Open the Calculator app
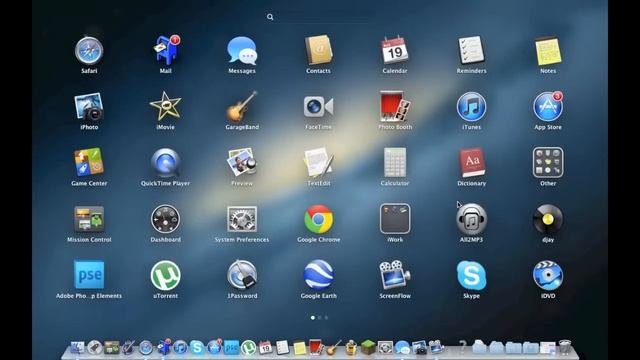640x360 pixels. [x=395, y=162]
